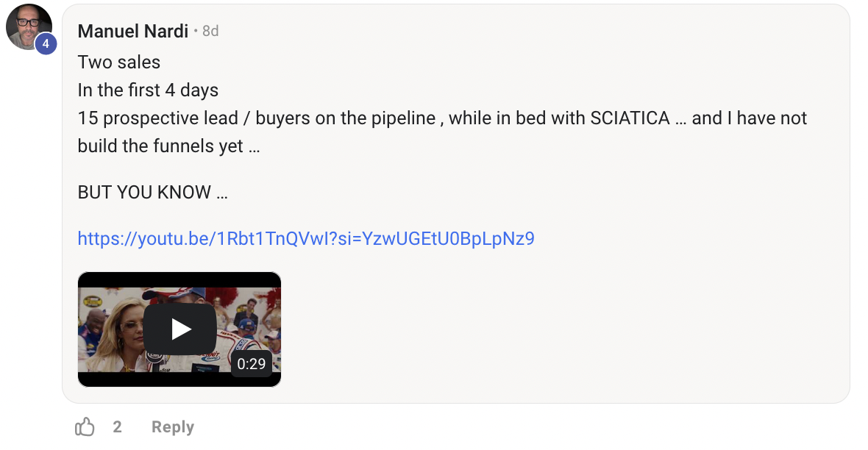Screen dimensions: 868x450
Task: Click the 8d comment timestamp
Action: point(210,31)
